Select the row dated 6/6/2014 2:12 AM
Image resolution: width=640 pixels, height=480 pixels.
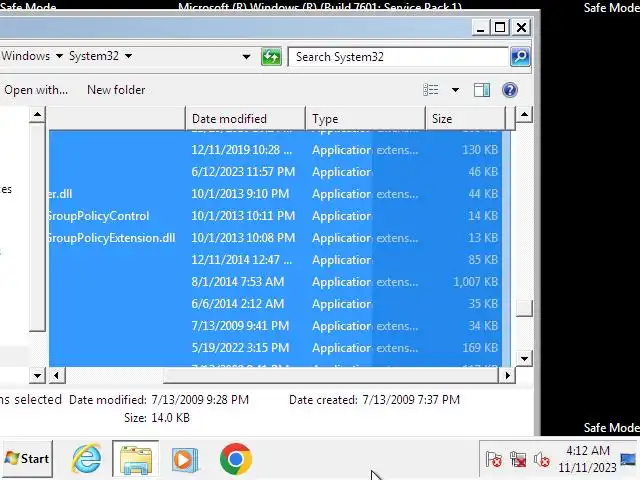pyautogui.click(x=276, y=304)
